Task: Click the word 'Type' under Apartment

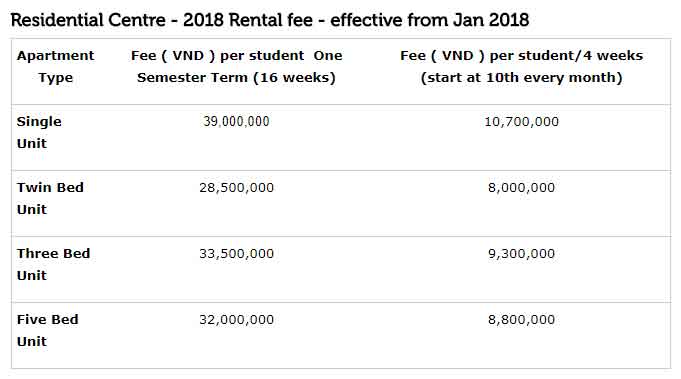Action: tap(56, 78)
